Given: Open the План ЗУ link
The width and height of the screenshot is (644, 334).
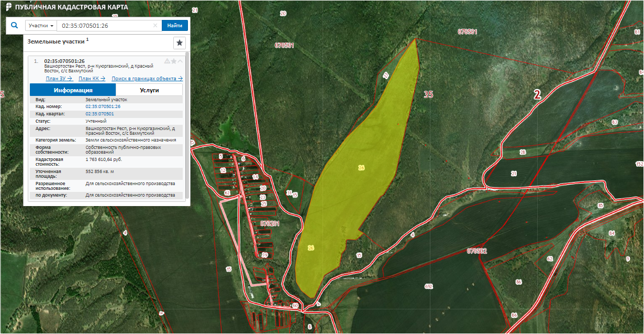Looking at the screenshot, I should 59,79.
